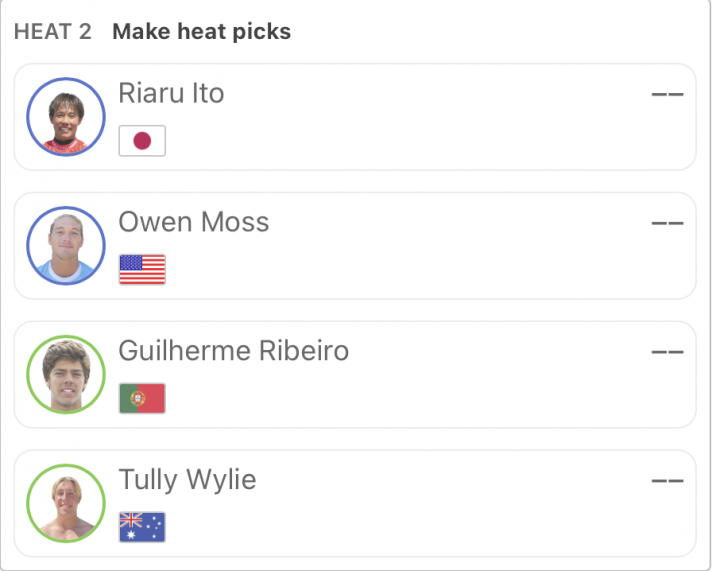Click Riaru Ito's profile photo
The height and width of the screenshot is (571, 712).
(66, 117)
